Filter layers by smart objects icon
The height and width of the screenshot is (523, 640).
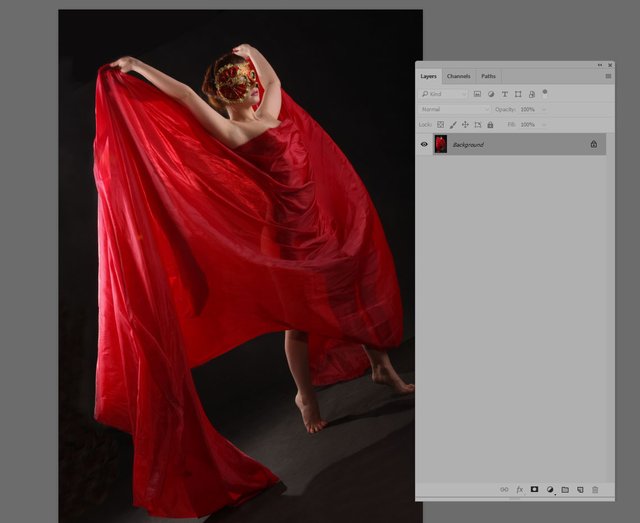click(x=531, y=94)
